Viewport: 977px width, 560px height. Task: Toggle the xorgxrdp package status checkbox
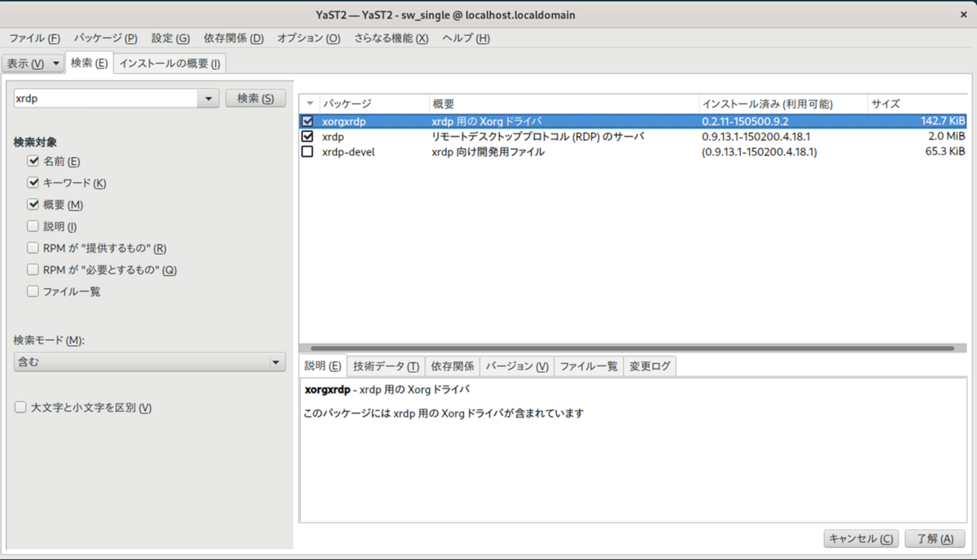(x=308, y=121)
